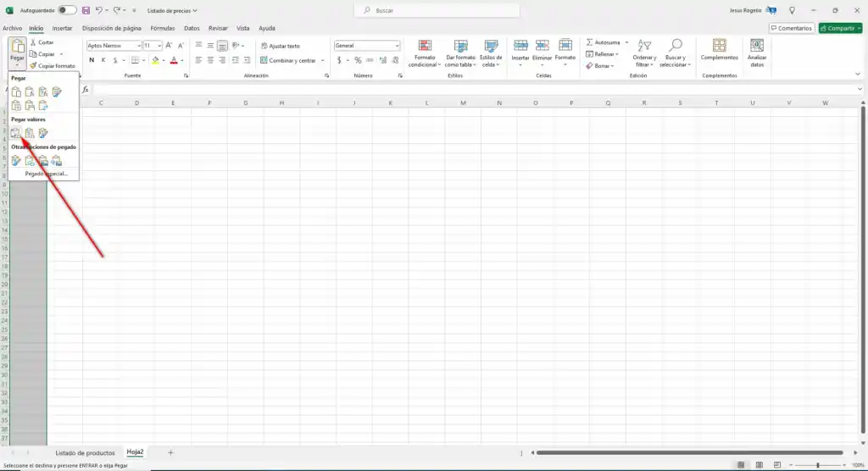Save with the floppy disk icon
The width and height of the screenshot is (868, 471).
pos(86,10)
